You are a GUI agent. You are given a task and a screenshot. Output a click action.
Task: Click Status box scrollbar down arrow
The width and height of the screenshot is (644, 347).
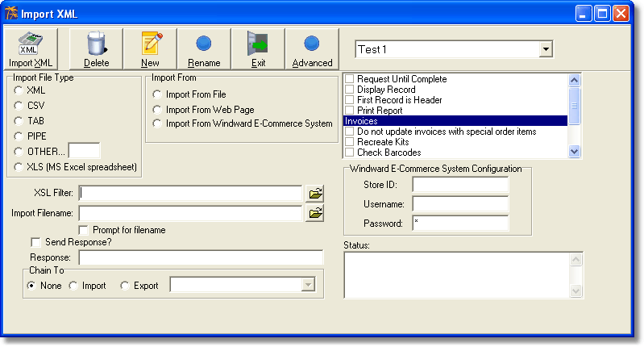click(575, 291)
